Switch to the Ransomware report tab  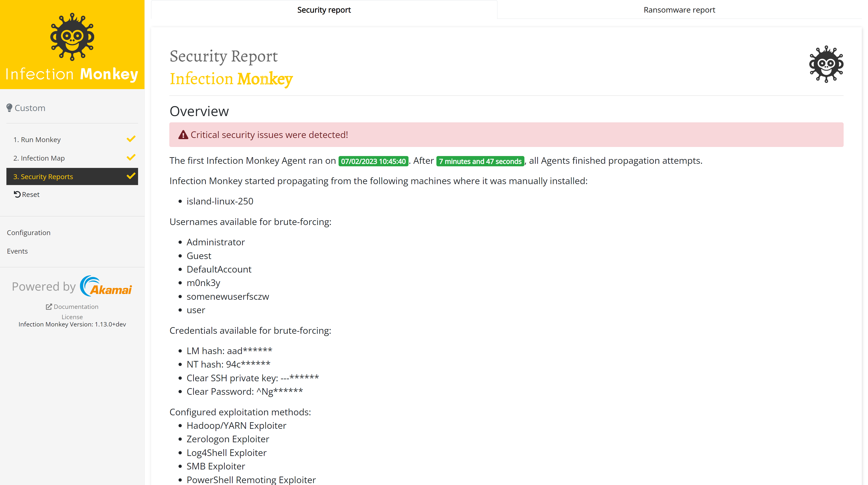point(679,10)
